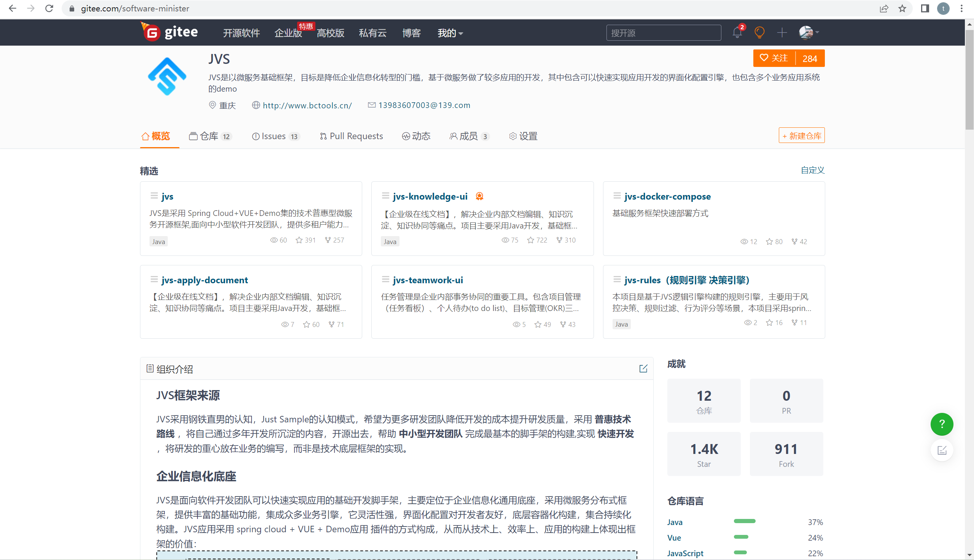Click the Chrome profile avatar

point(943,8)
